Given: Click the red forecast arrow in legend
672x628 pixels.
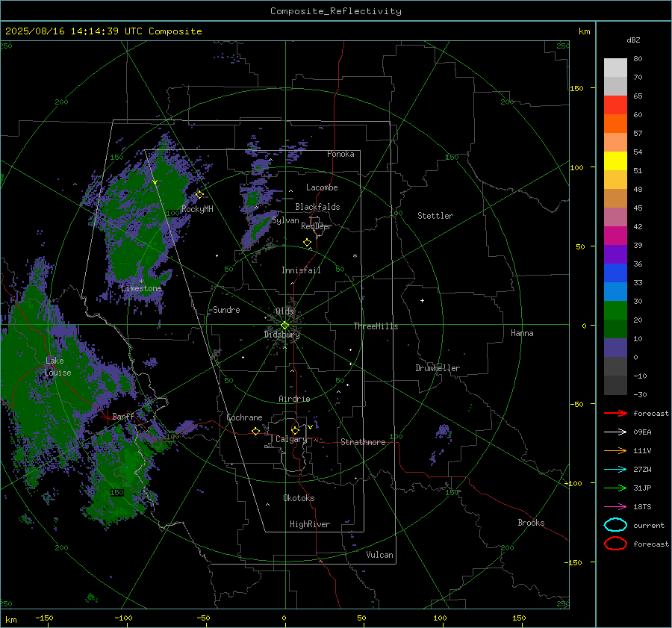Looking at the screenshot, I should coord(615,413).
